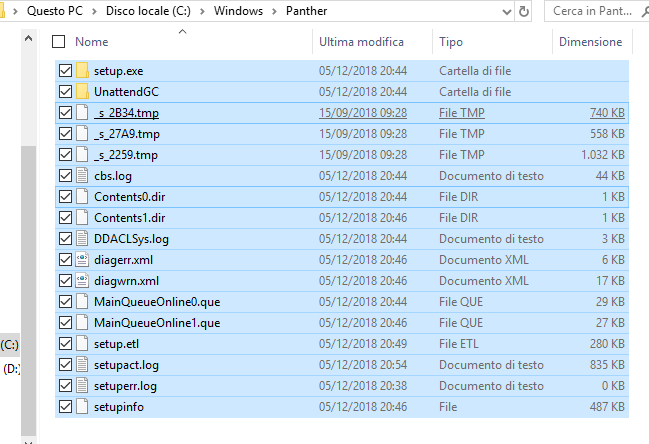Refresh the Panther folder view
This screenshot has width=649, height=444.
(x=524, y=11)
